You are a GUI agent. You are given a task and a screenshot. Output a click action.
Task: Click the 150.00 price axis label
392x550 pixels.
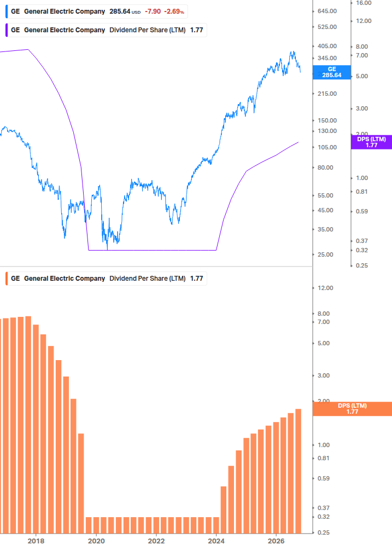[x=327, y=120]
